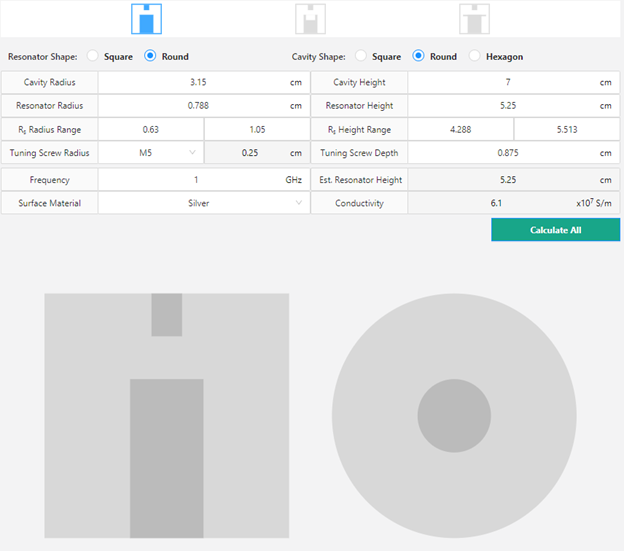Choose Round for Resonator Shape
Screen dimensions: 624x551
pos(150,56)
